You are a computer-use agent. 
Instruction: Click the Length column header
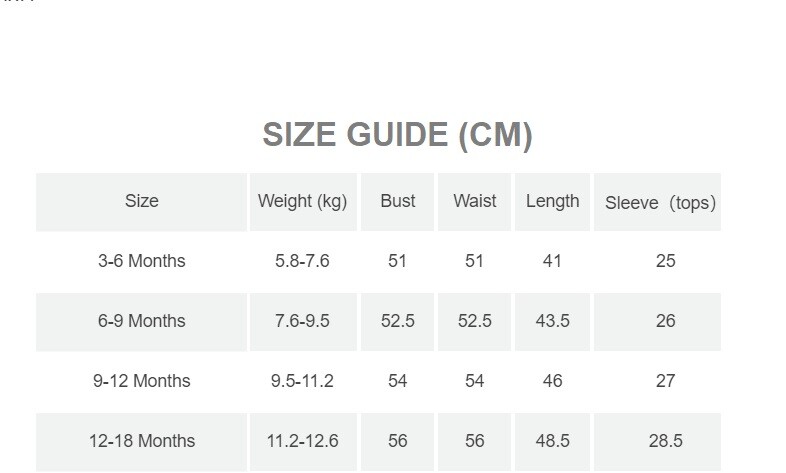pyautogui.click(x=552, y=201)
